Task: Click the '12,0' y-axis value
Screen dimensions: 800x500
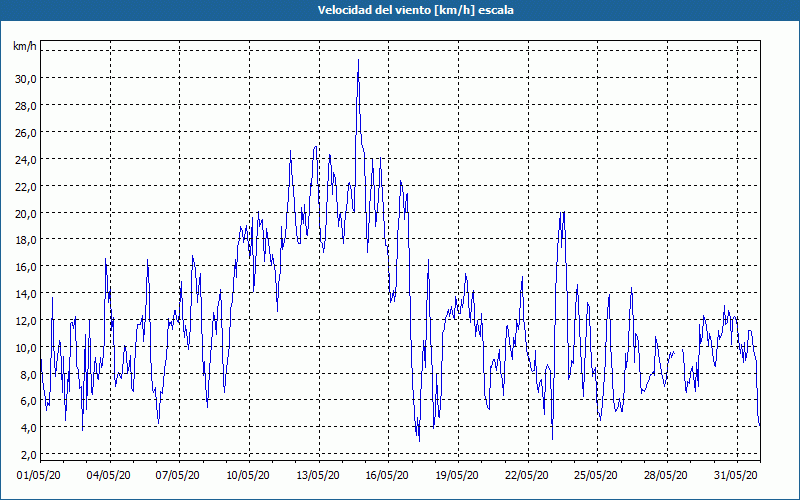Action: click(x=26, y=320)
